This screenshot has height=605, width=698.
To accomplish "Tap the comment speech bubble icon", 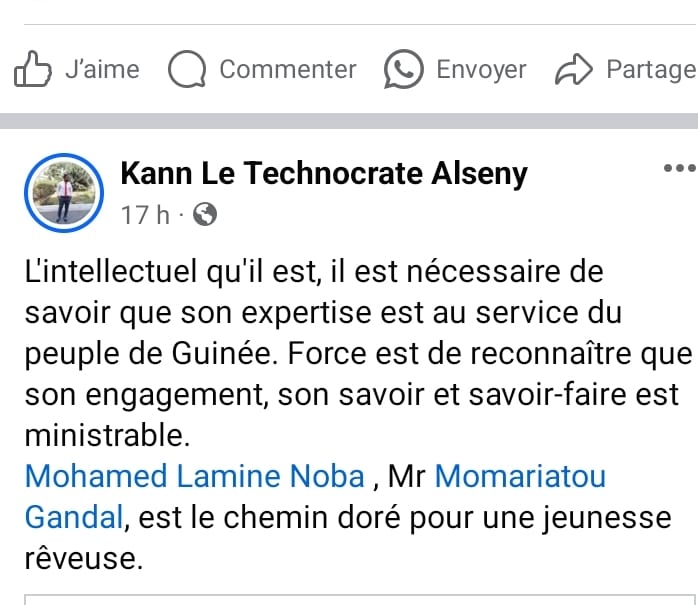I will pyautogui.click(x=186, y=69).
